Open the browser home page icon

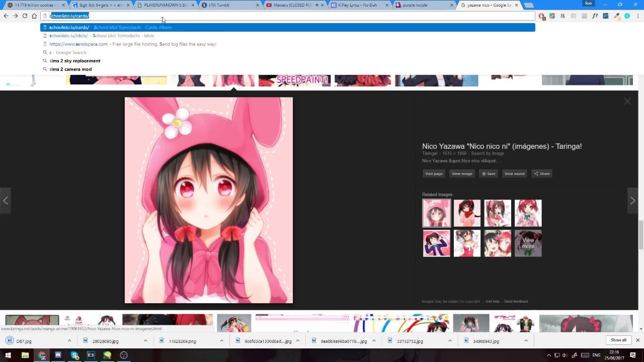pos(34,16)
